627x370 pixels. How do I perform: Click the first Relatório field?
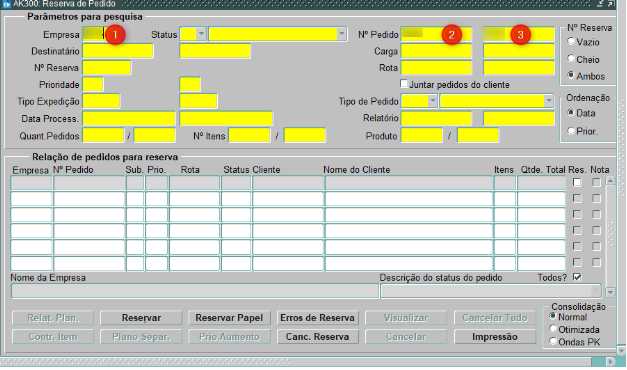point(436,118)
